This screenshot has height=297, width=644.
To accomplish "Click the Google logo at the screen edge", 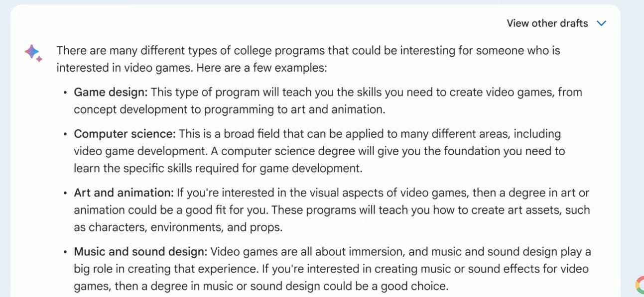I will point(640,285).
